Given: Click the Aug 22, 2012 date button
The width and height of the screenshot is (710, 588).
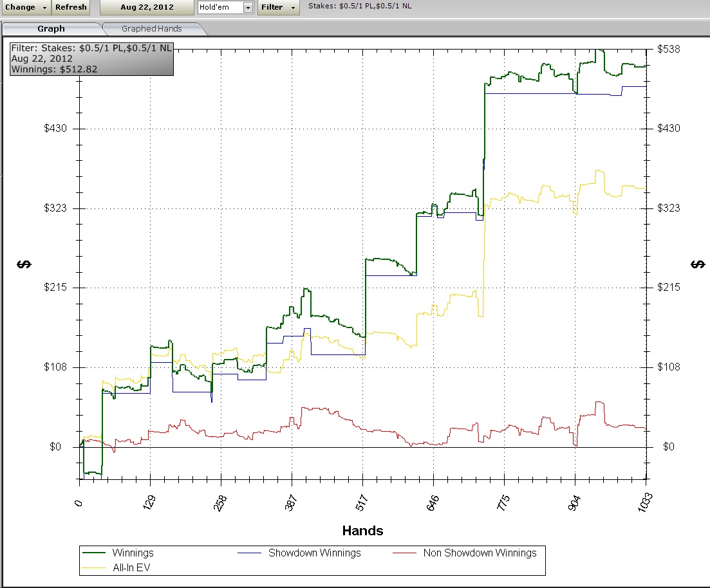Looking at the screenshot, I should pos(147,7).
